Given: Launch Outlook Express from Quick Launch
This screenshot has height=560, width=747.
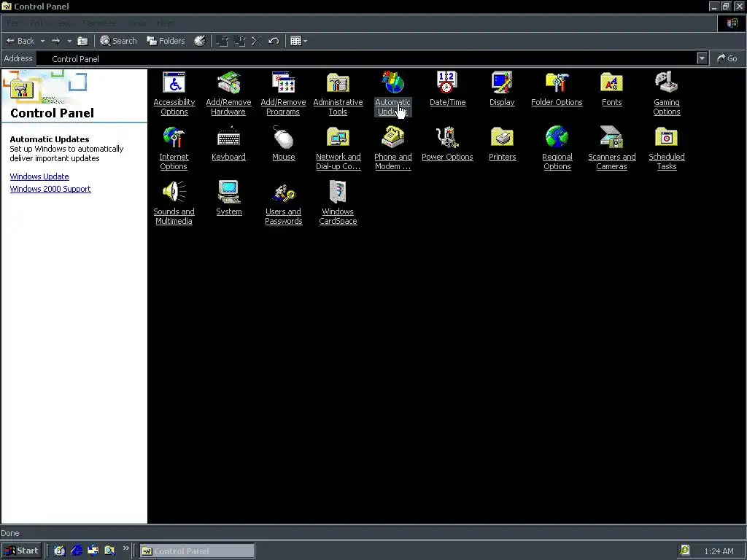Looking at the screenshot, I should click(x=93, y=551).
